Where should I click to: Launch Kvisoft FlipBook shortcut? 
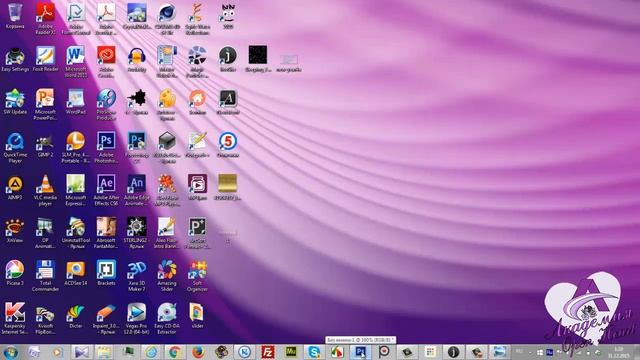click(45, 319)
